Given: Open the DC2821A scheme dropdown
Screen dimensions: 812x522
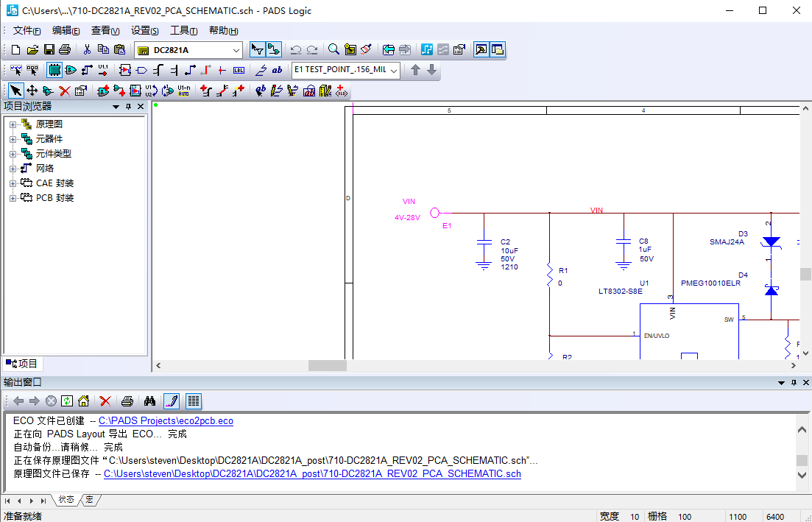Looking at the screenshot, I should click(x=238, y=49).
